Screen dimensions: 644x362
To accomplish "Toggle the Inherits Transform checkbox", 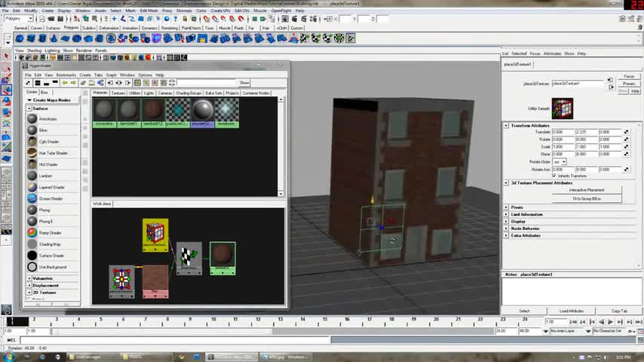I will [x=554, y=176].
